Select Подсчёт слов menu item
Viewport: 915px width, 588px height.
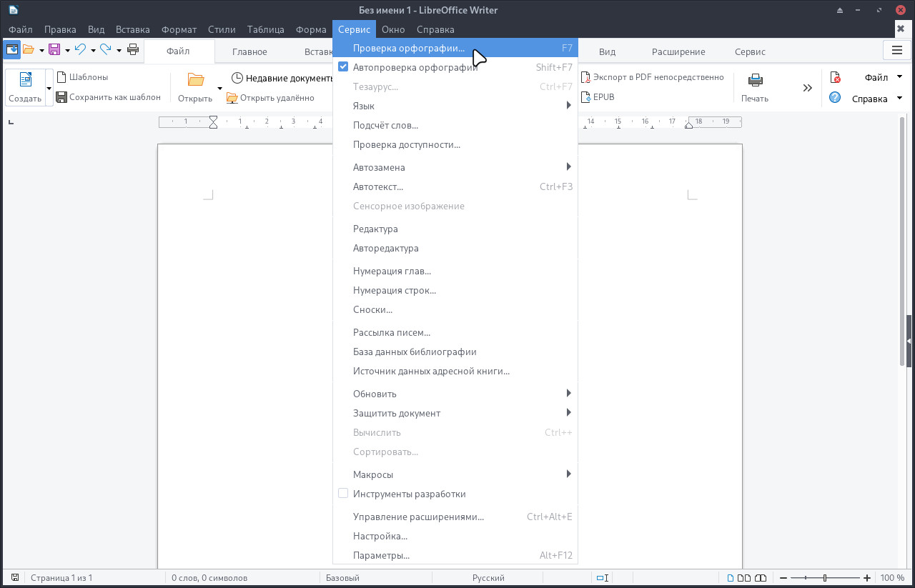pos(455,125)
